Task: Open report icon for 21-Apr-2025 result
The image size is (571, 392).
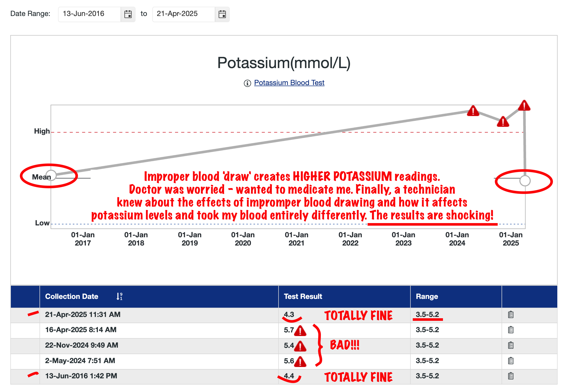Action: coord(511,315)
